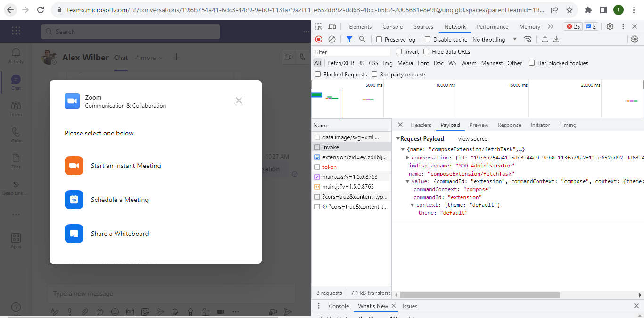
Task: Select the Attach file icon below the message box
Action: click(85, 311)
